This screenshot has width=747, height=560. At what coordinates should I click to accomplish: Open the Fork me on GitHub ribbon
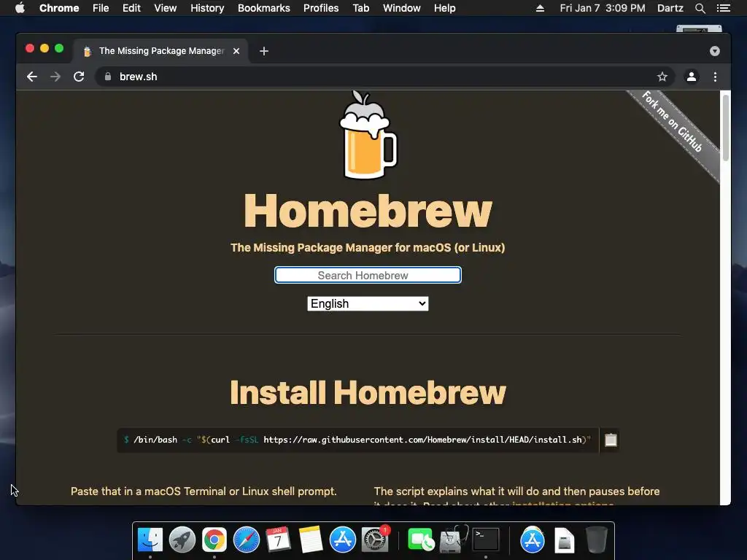(672, 122)
